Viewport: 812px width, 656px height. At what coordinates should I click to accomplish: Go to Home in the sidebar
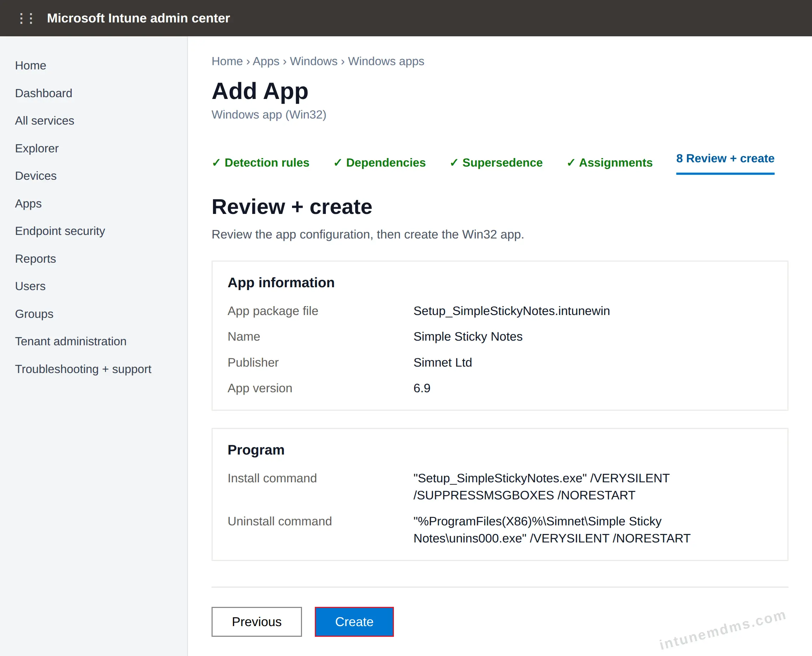pos(31,66)
